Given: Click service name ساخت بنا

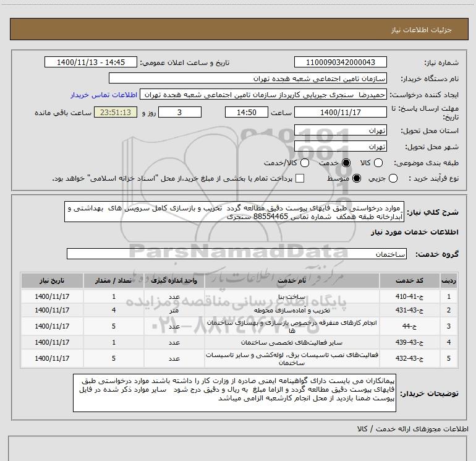Looking at the screenshot, I should pos(292,296).
